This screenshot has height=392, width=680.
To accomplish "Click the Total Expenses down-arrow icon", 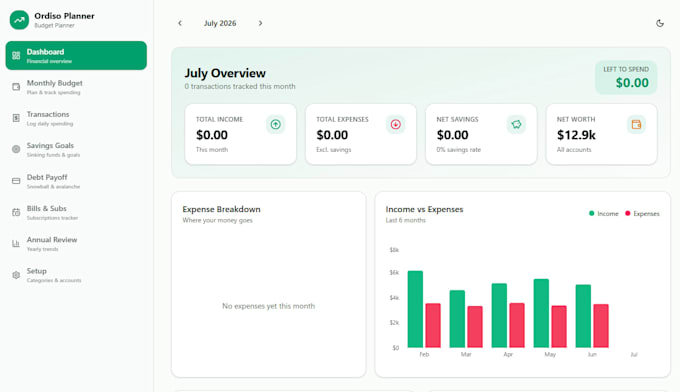I will point(396,124).
